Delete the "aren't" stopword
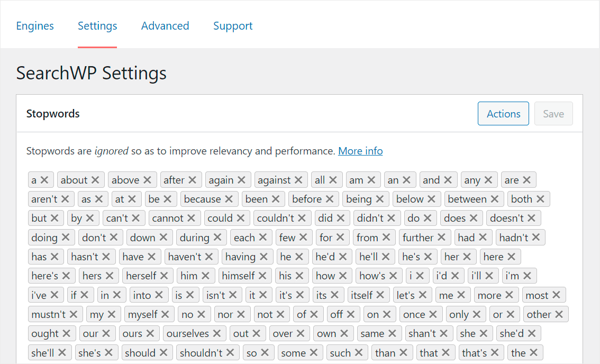 coord(65,199)
